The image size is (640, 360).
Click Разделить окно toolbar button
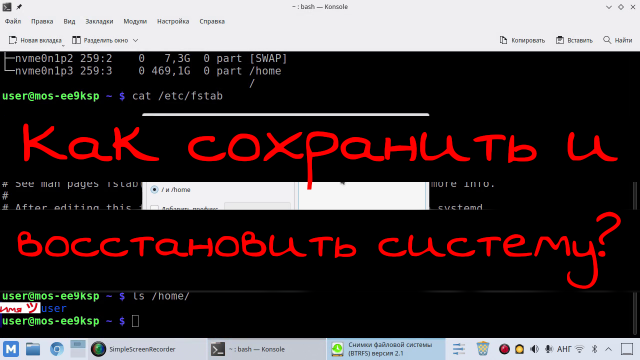[100, 40]
